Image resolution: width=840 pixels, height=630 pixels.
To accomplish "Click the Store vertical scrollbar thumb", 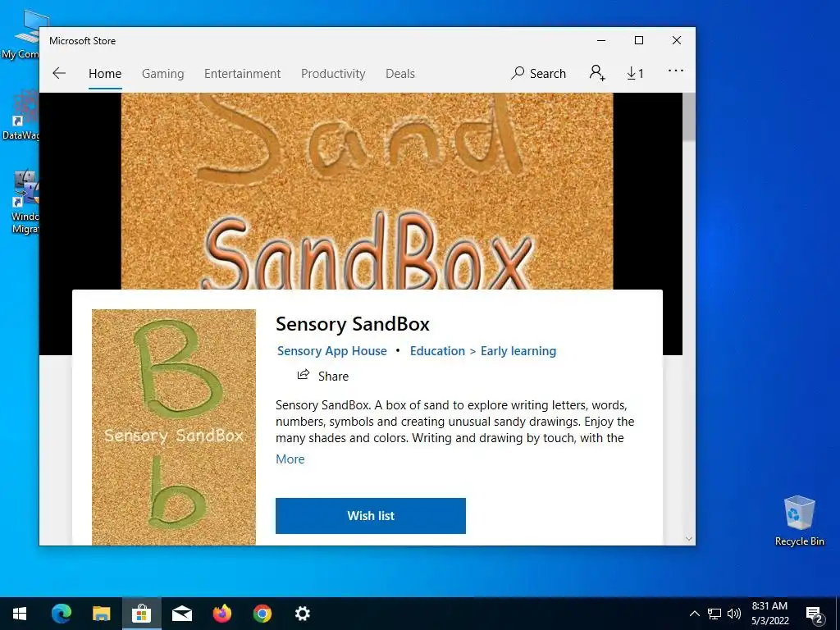I will tap(688, 116).
